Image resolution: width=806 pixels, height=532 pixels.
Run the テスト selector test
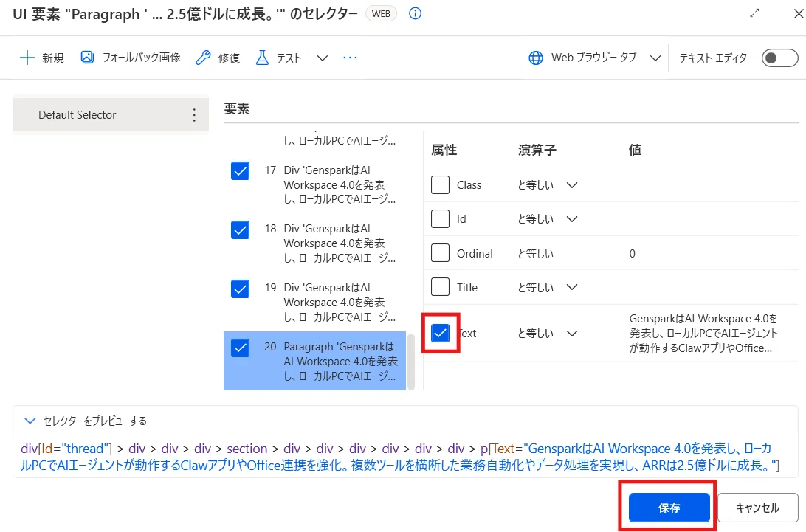point(278,58)
